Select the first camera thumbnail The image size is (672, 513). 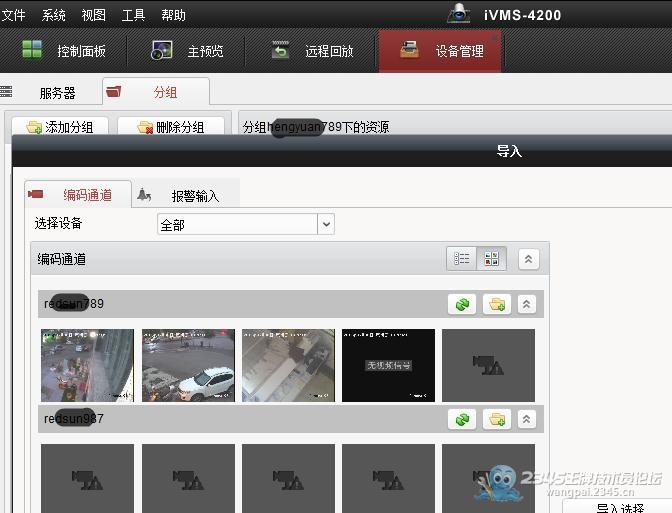point(87,365)
